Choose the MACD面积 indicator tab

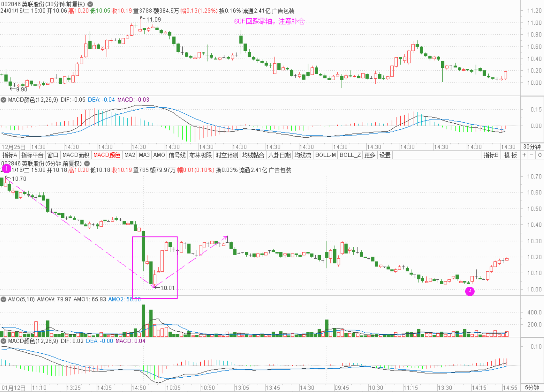[x=76, y=155]
